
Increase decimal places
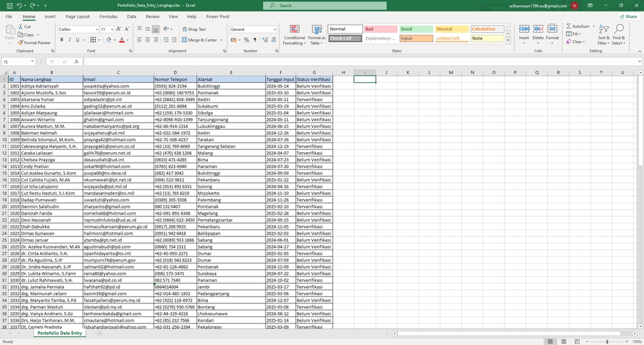(x=265, y=40)
